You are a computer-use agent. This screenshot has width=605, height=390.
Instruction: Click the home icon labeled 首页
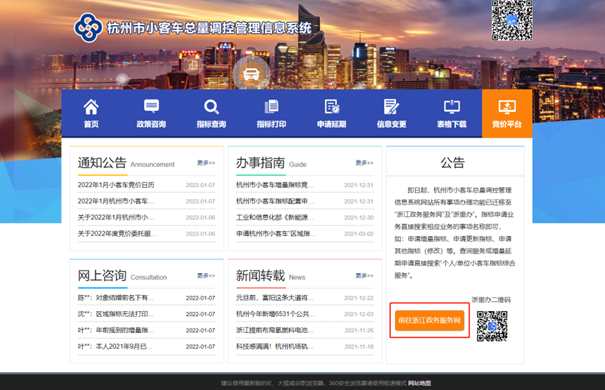pyautogui.click(x=91, y=107)
